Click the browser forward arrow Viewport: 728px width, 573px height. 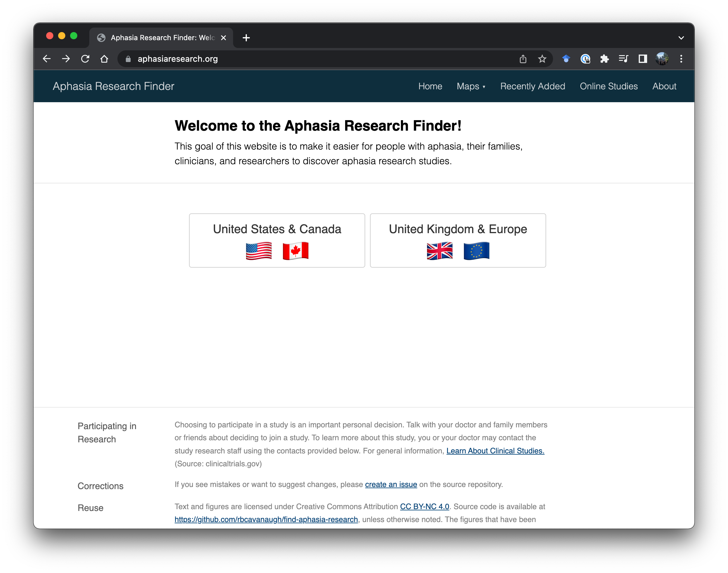[x=66, y=59]
